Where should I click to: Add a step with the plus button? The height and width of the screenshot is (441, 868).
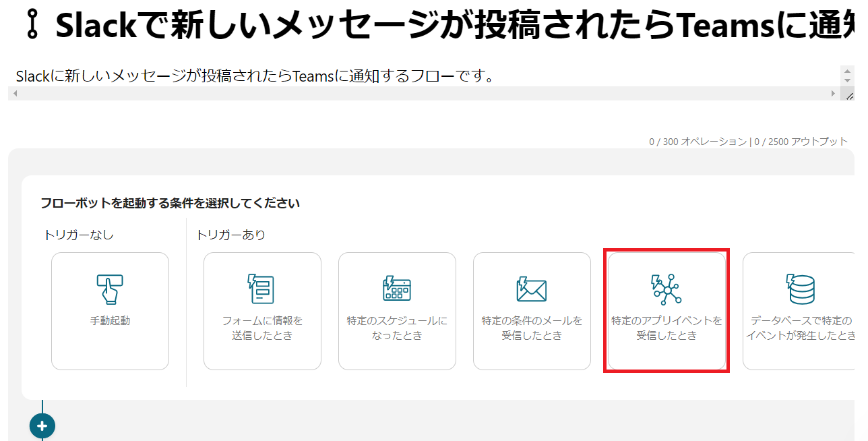coord(42,426)
